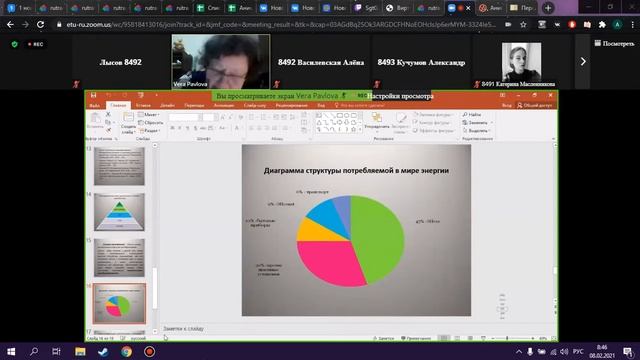Click the Найти find button
This screenshot has width=640, height=360.
coord(472,115)
